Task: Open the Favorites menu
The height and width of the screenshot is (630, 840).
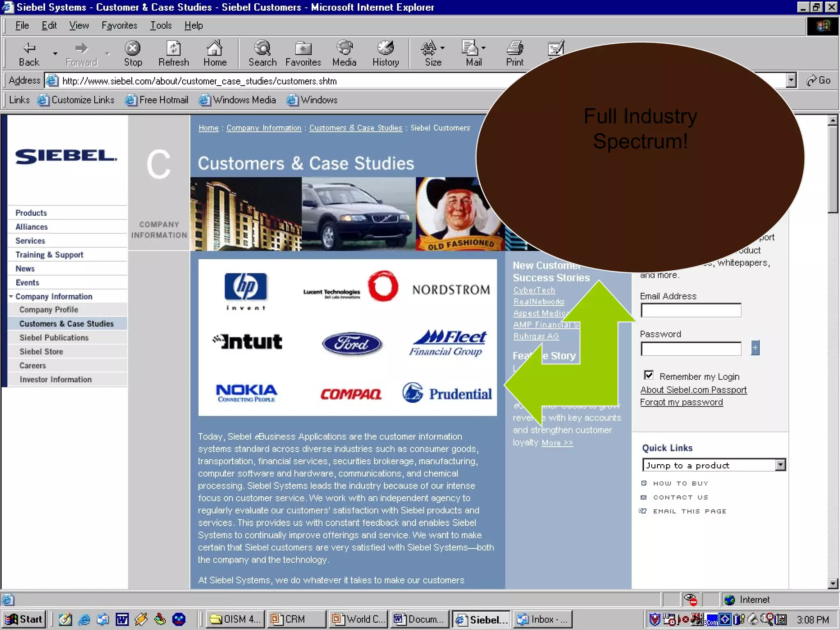Action: (119, 25)
